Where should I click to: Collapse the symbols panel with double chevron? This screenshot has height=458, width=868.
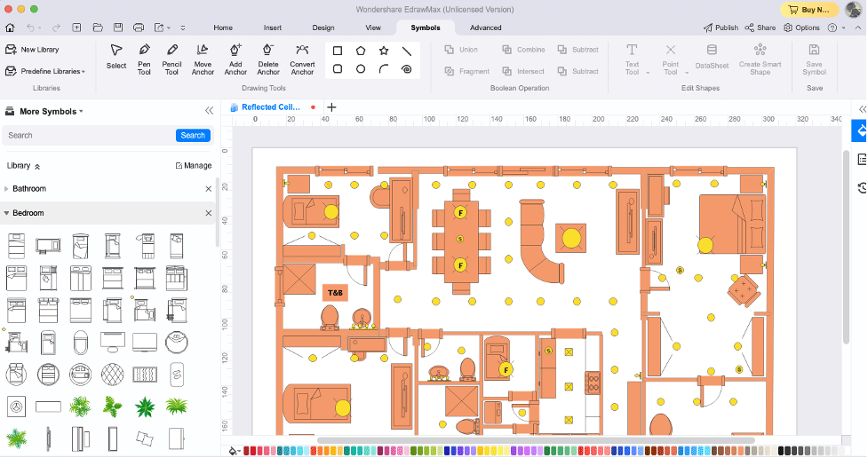pos(210,111)
